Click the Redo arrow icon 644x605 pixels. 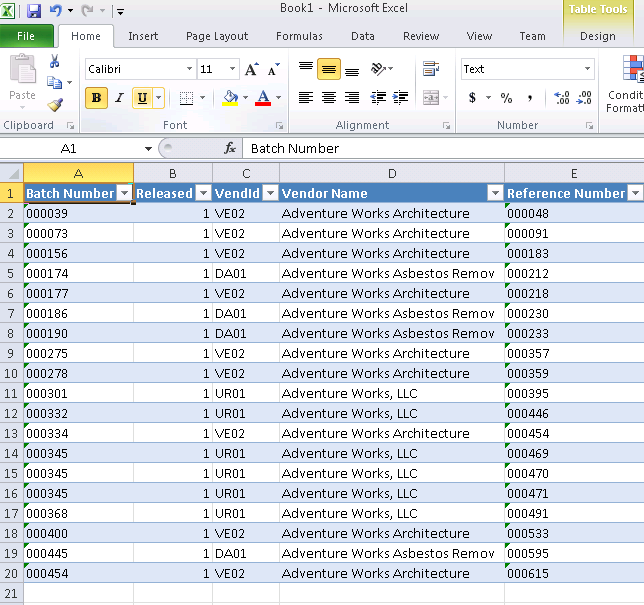point(87,10)
